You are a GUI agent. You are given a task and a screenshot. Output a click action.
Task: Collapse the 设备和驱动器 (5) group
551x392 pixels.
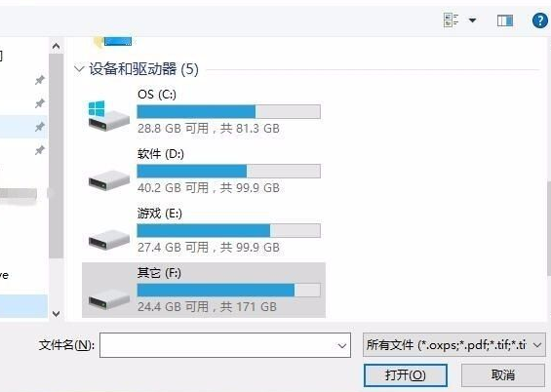click(79, 69)
